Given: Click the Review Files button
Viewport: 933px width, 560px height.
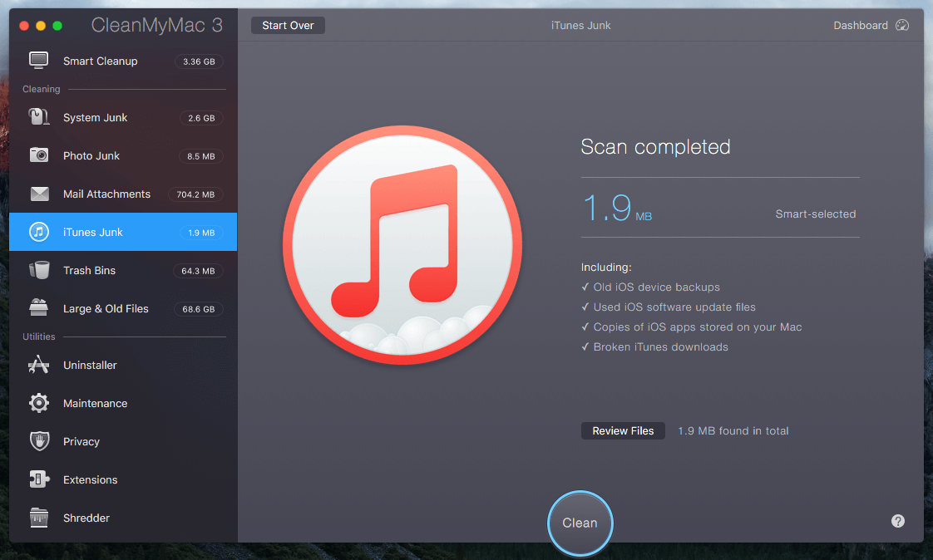Looking at the screenshot, I should point(623,431).
